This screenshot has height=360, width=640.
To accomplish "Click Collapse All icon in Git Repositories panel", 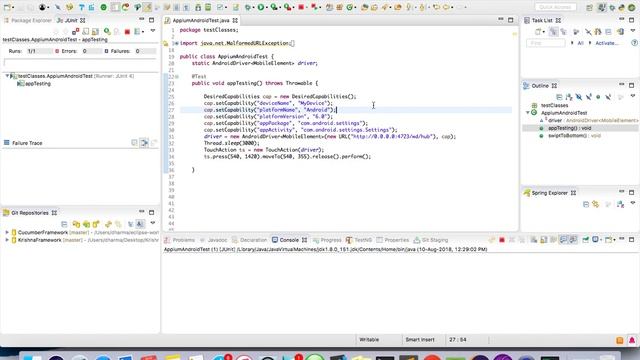I will (x=64, y=224).
